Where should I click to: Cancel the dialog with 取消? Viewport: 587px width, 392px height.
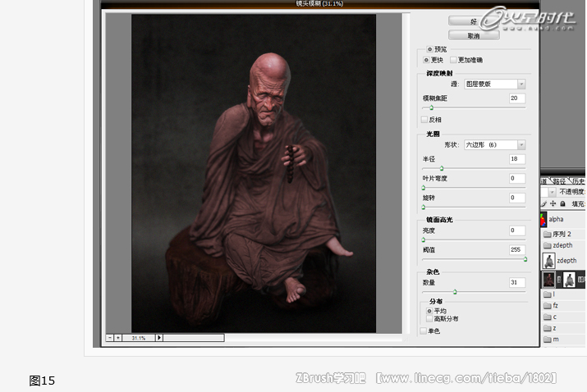pos(474,35)
